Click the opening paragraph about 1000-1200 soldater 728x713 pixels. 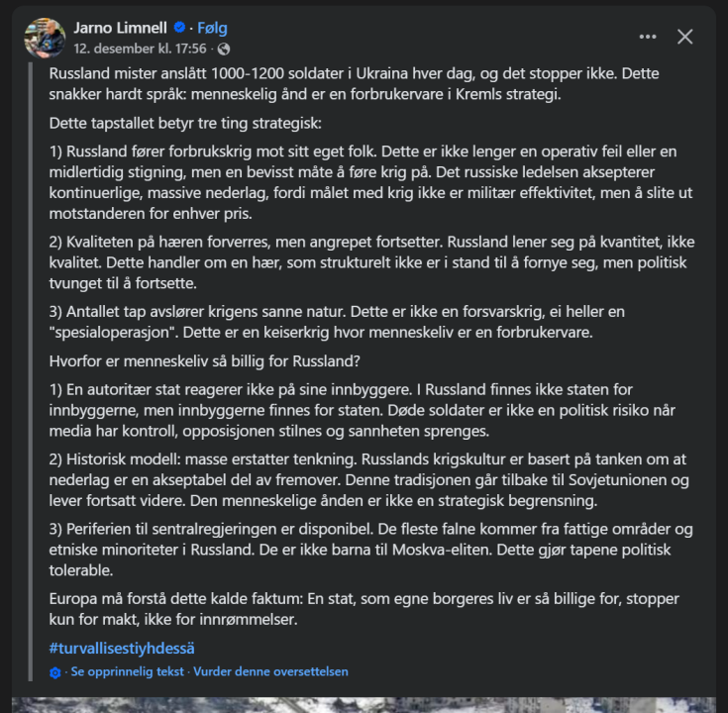pos(354,83)
